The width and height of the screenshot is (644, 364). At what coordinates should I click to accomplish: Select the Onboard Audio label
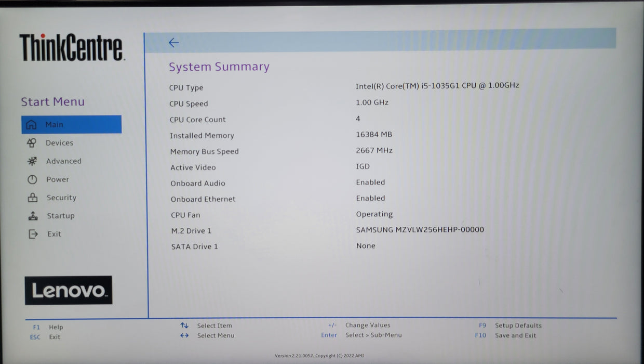pyautogui.click(x=198, y=184)
